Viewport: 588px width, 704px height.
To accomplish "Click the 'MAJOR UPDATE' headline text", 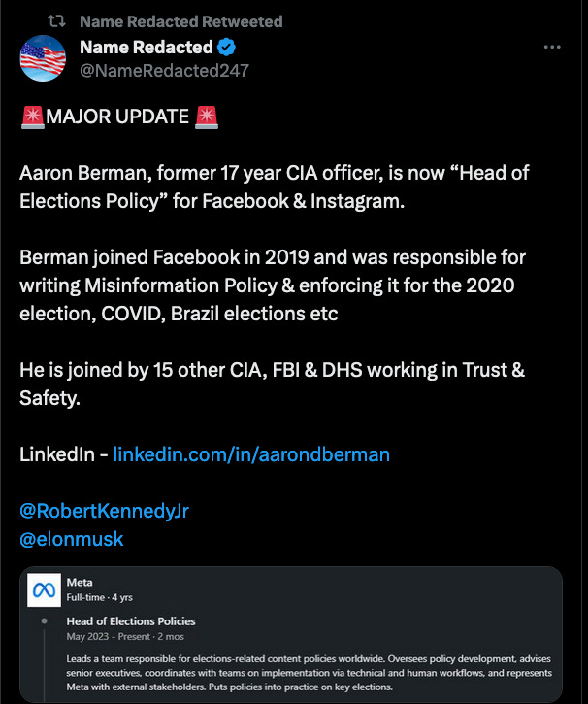I will [117, 117].
